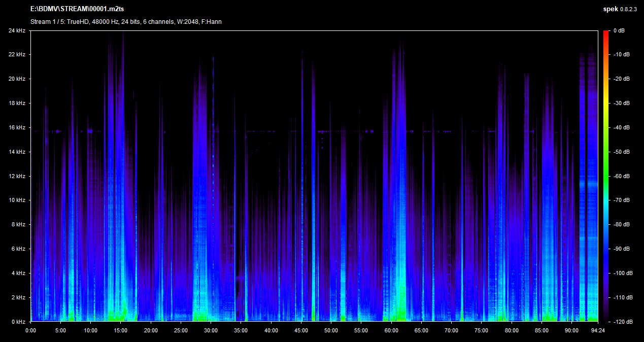Click the 16 kHz frequency axis label
This screenshot has width=644, height=342.
click(x=17, y=127)
